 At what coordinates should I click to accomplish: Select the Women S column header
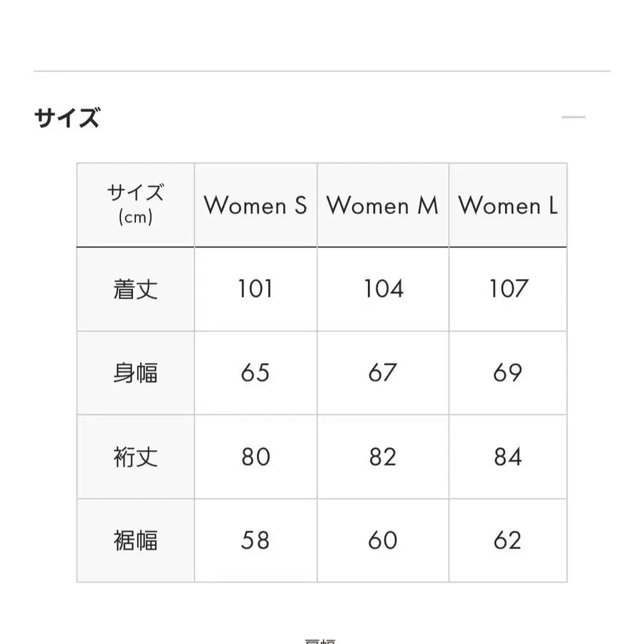255,206
